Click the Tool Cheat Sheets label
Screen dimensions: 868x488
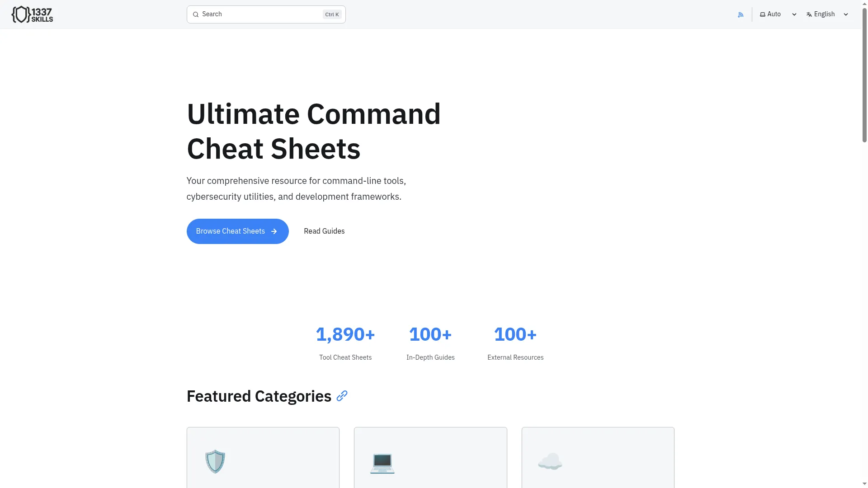345,357
